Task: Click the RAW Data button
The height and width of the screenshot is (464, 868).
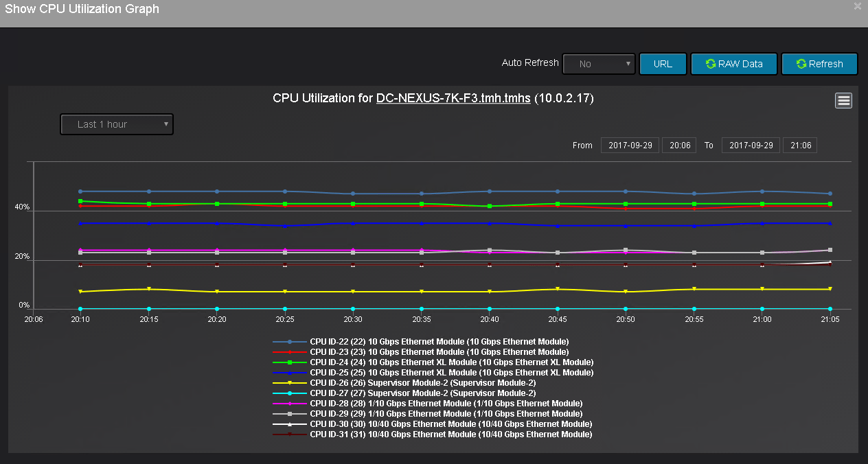Action: 734,63
